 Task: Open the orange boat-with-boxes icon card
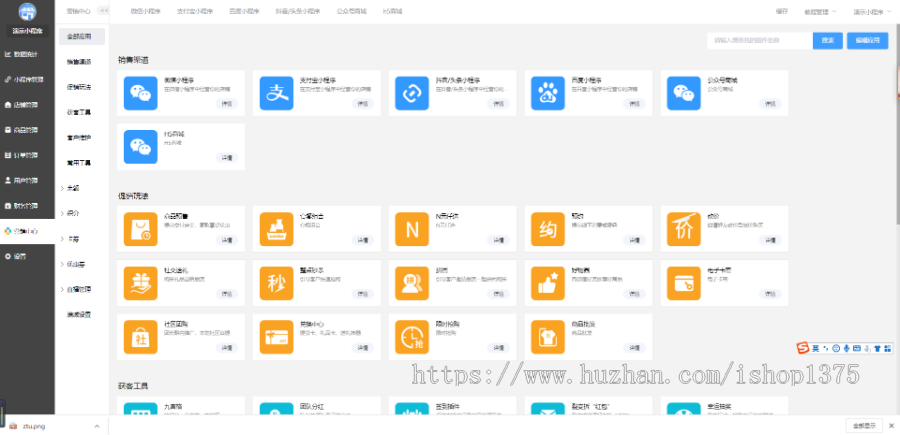[276, 229]
